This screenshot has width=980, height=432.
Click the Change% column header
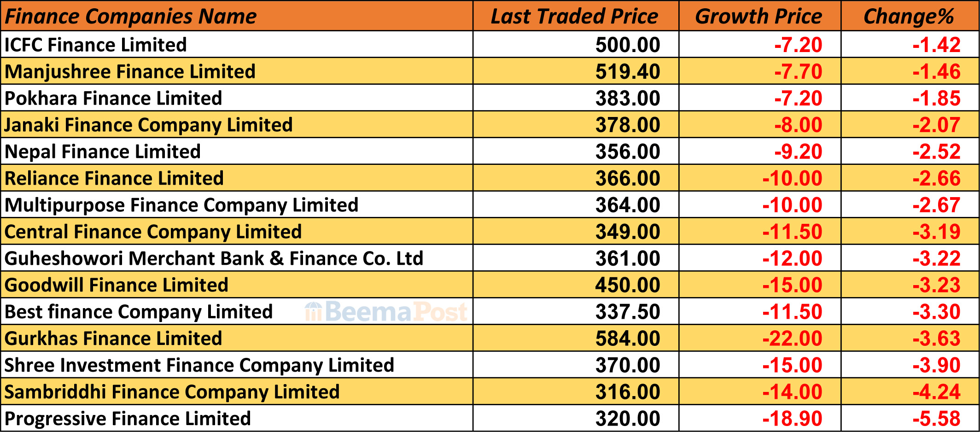909,17
